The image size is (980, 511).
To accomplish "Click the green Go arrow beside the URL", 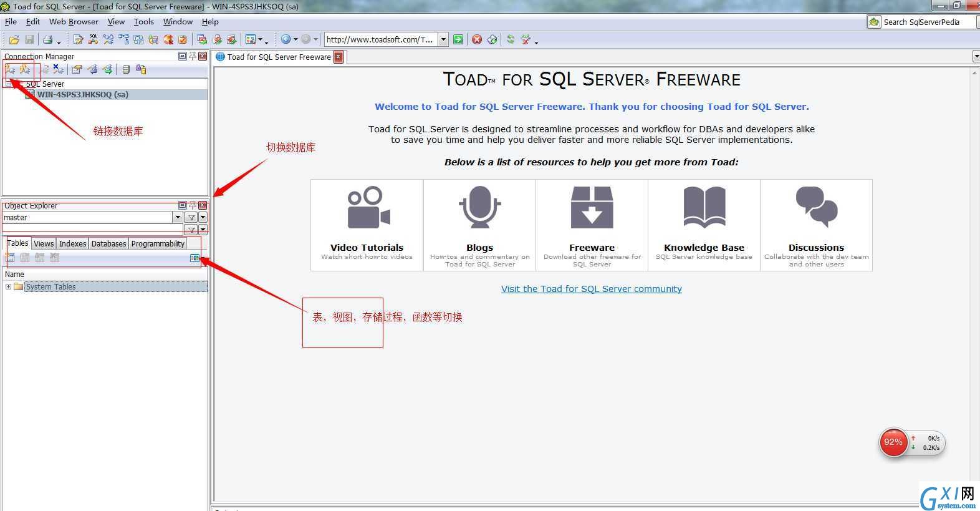I will 458,39.
